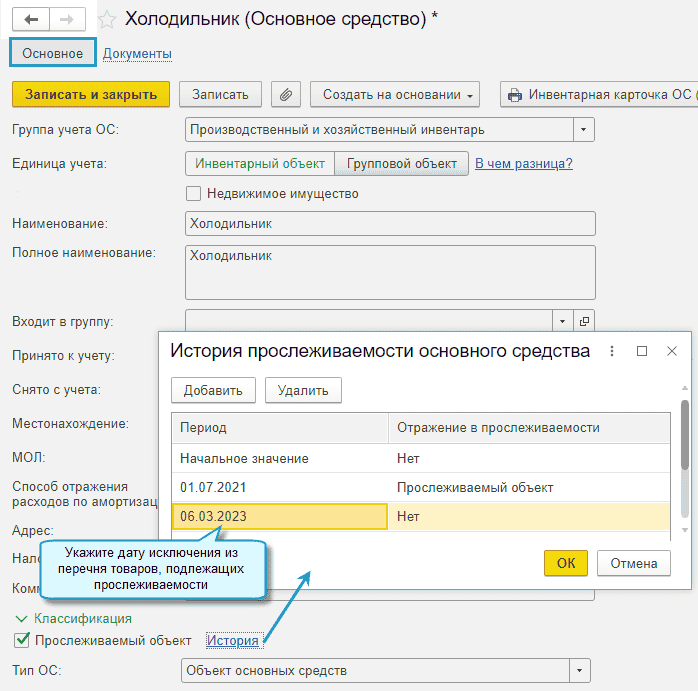Click the forward navigation arrow
Image resolution: width=698 pixels, height=691 pixels.
coord(66,19)
